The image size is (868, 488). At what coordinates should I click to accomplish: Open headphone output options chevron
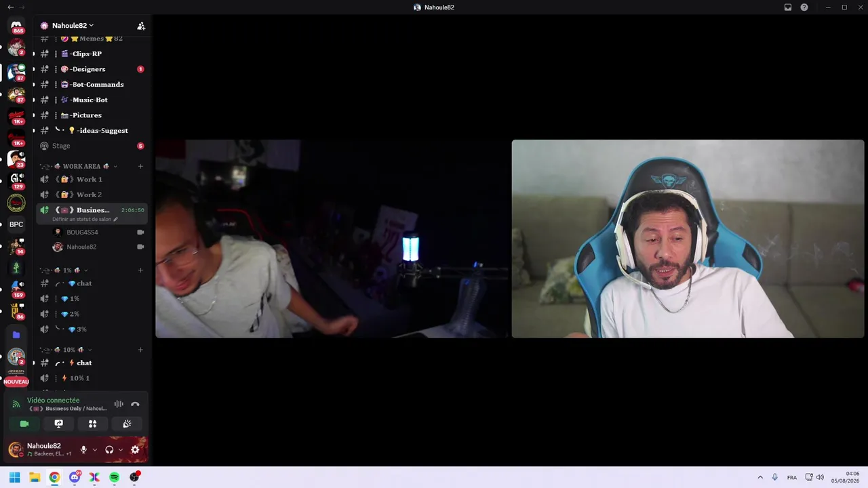click(x=121, y=449)
